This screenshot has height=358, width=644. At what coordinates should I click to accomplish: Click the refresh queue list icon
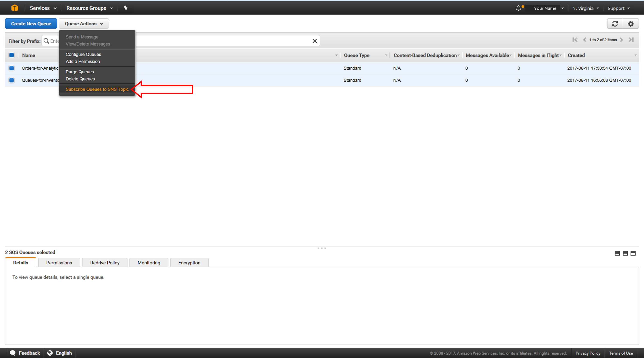615,23
